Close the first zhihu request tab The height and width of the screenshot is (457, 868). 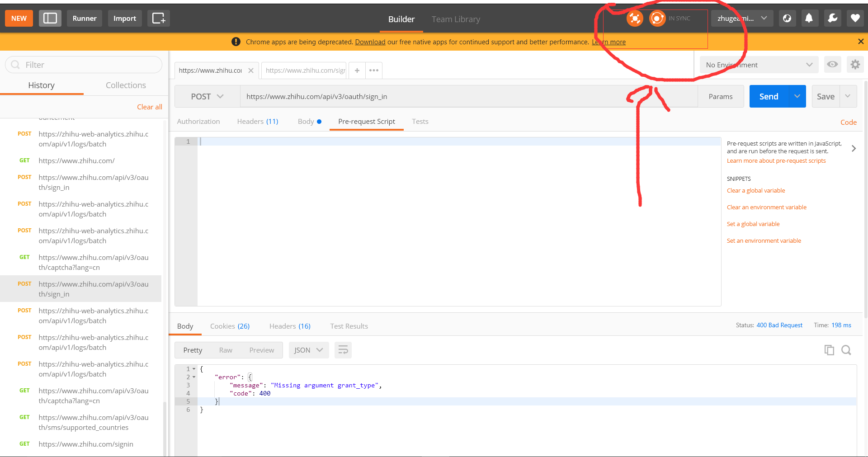pyautogui.click(x=251, y=71)
